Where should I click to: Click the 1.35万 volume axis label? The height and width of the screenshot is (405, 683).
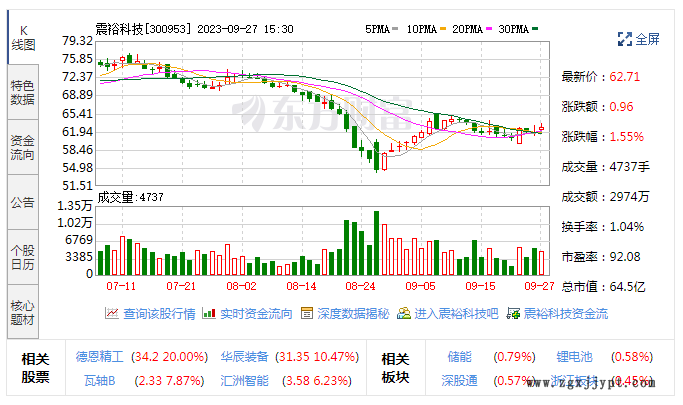point(74,206)
